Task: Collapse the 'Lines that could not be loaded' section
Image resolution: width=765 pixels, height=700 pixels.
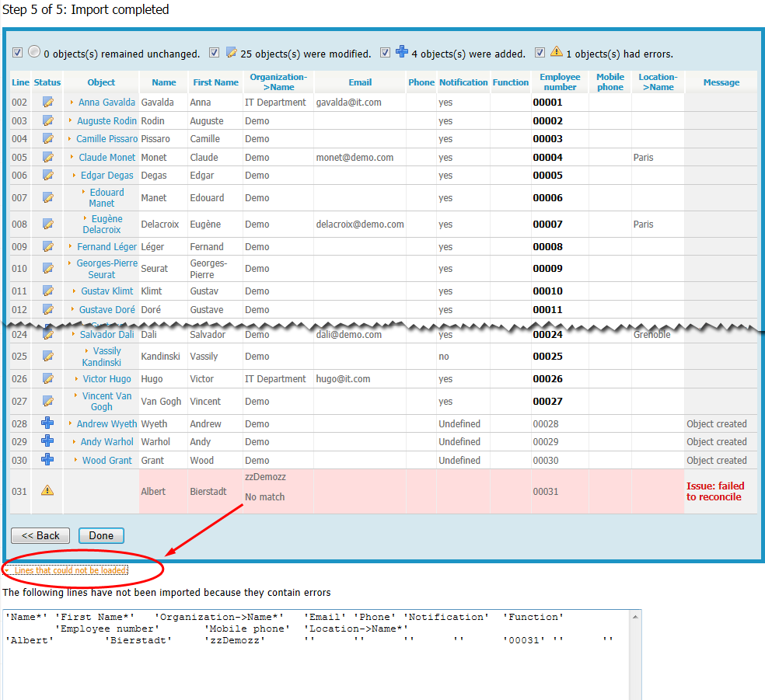Action: click(70, 570)
